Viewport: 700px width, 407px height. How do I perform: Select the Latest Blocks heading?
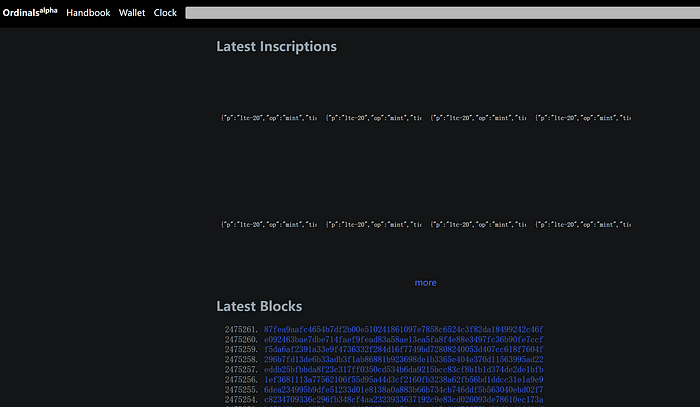pos(259,306)
